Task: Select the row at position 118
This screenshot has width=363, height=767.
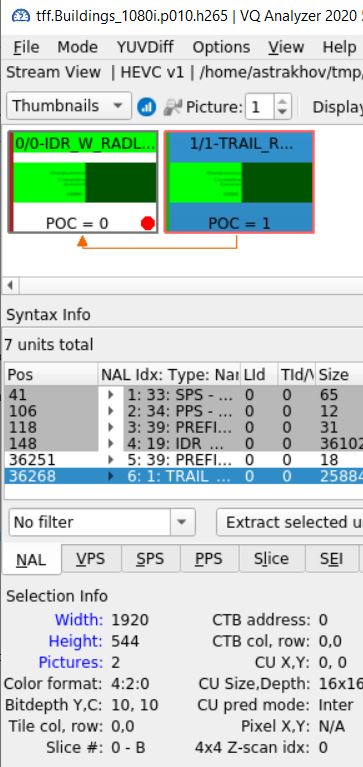Action: [183, 428]
